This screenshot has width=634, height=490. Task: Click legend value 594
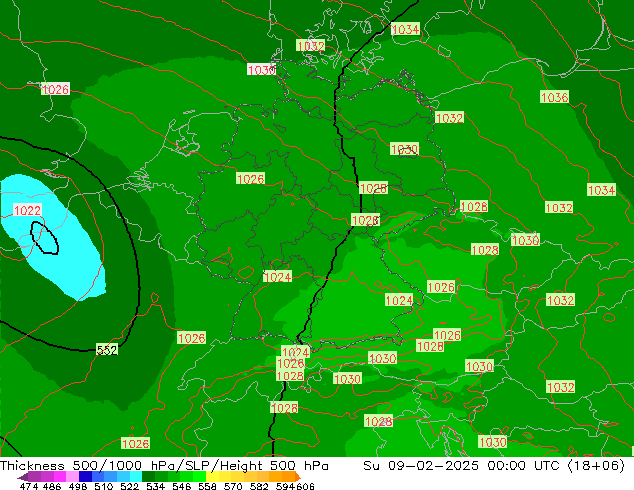(285, 486)
